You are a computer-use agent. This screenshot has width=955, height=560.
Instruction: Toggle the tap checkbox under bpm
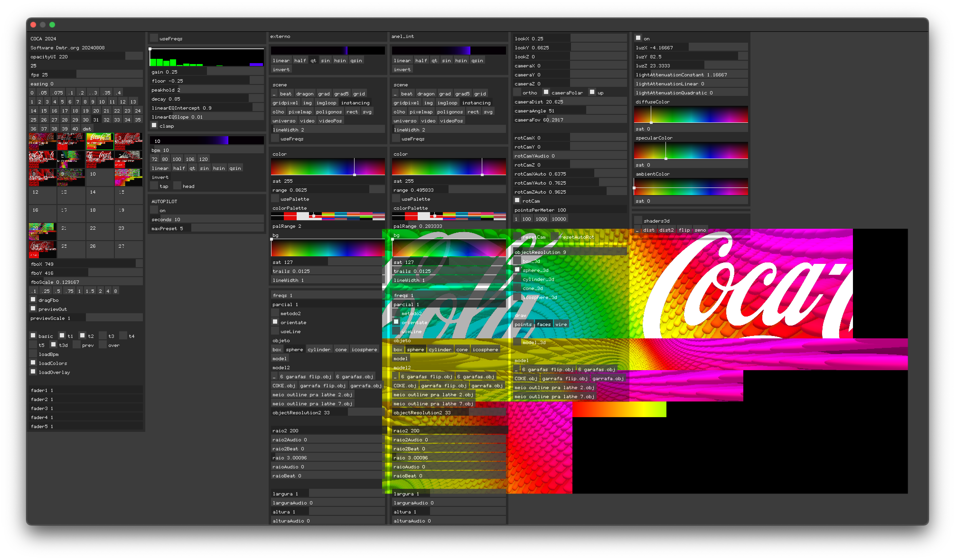point(154,186)
